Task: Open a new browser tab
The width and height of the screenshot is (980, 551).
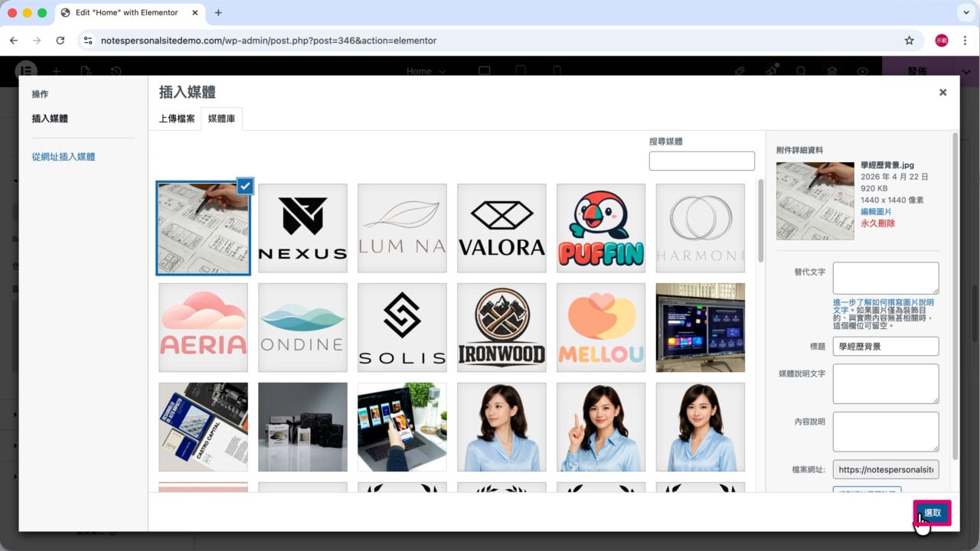Action: [x=218, y=12]
